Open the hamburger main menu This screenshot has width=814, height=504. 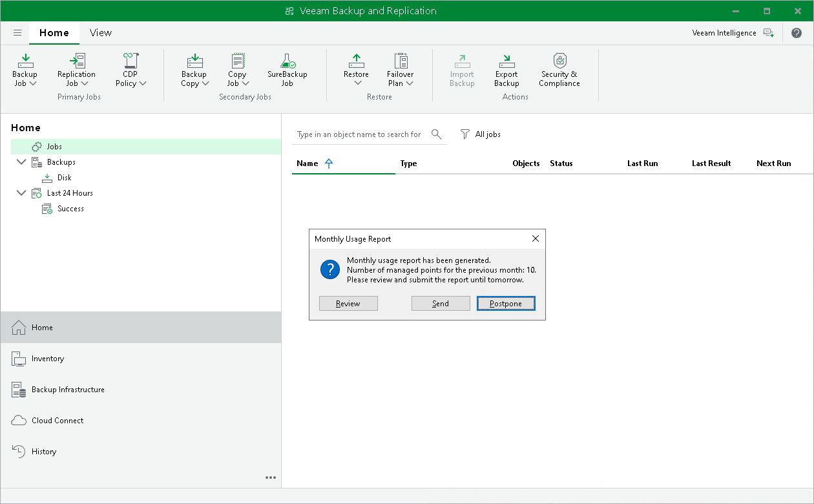point(17,32)
